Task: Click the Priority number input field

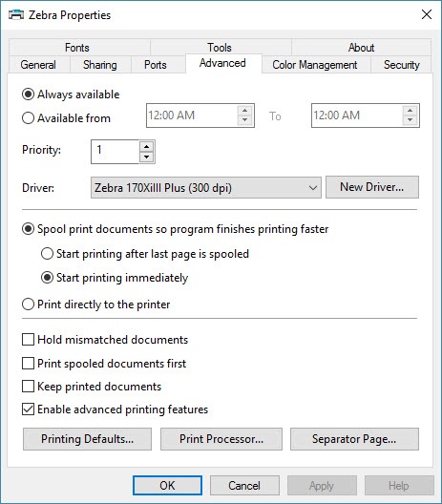Action: point(116,152)
